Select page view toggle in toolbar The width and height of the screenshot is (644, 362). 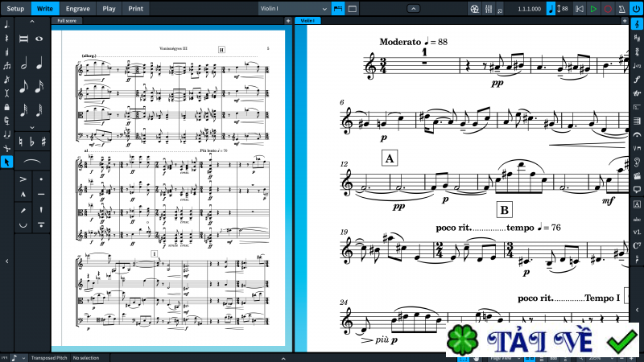[x=353, y=9]
